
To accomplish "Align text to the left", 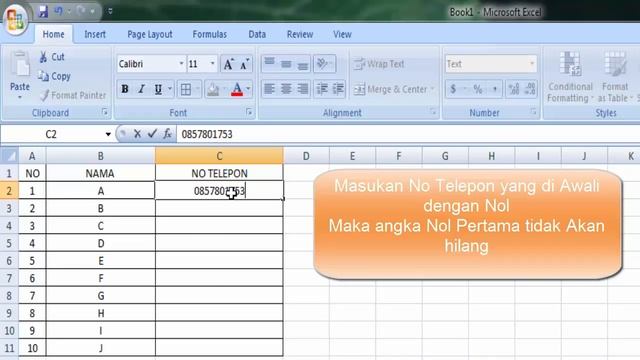I will tap(269, 89).
